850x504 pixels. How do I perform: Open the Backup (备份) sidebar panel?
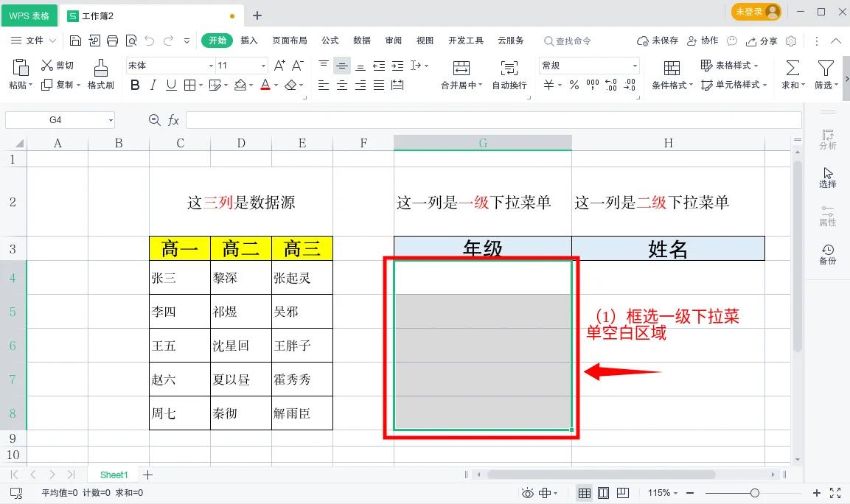pos(827,254)
